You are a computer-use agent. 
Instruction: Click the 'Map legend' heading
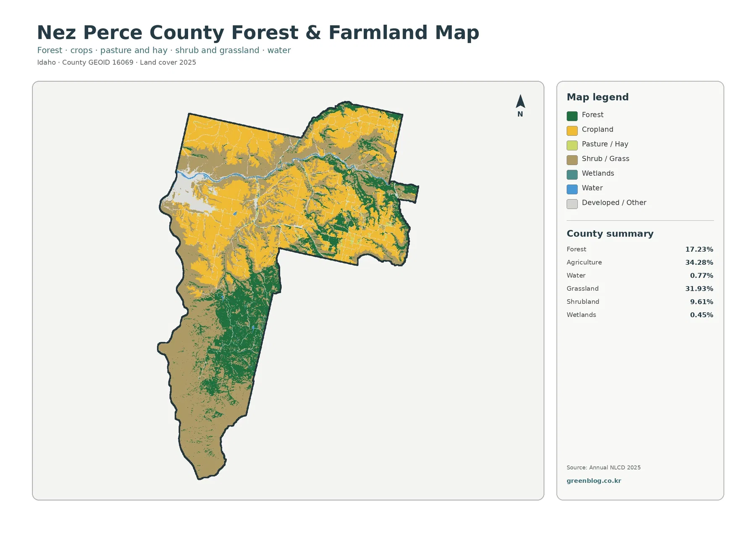[x=598, y=97]
